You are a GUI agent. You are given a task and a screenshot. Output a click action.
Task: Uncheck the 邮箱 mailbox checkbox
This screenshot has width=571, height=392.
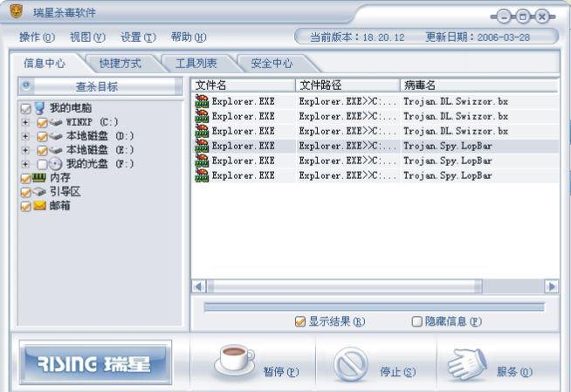click(x=26, y=206)
